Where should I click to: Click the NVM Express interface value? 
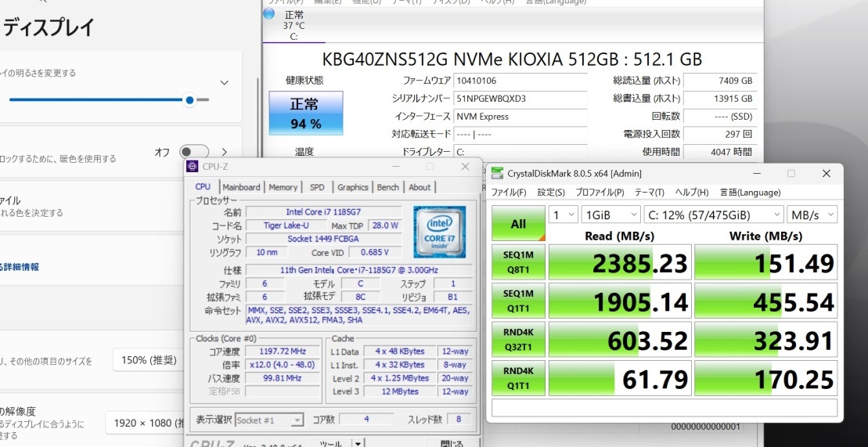(520, 117)
